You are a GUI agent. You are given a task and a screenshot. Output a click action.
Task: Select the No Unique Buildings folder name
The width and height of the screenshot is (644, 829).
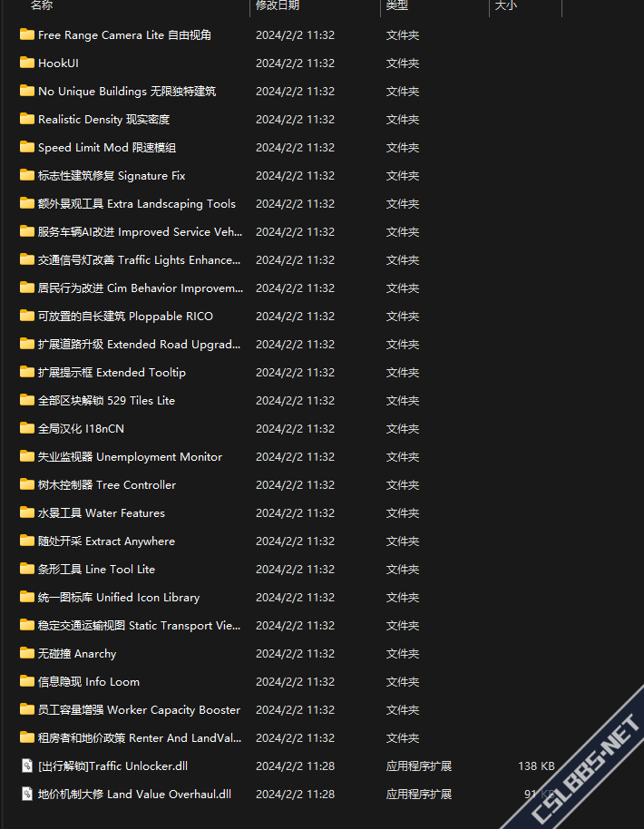tap(127, 91)
